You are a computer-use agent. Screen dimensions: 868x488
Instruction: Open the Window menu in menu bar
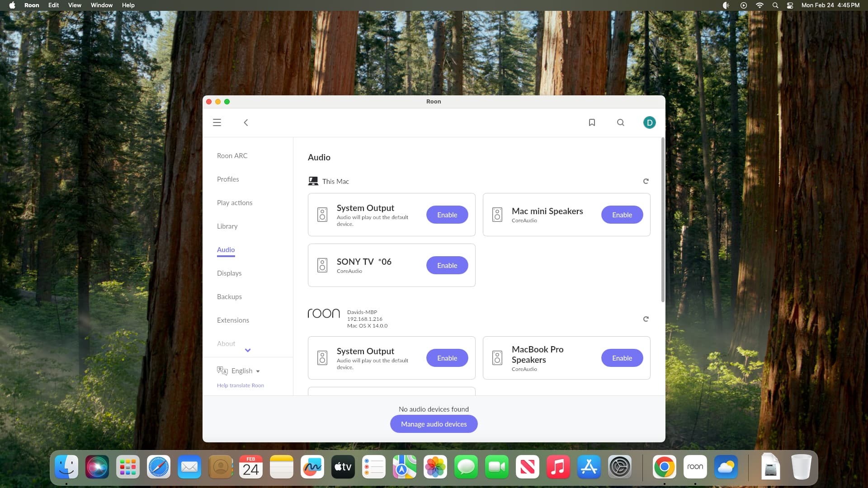(x=102, y=5)
